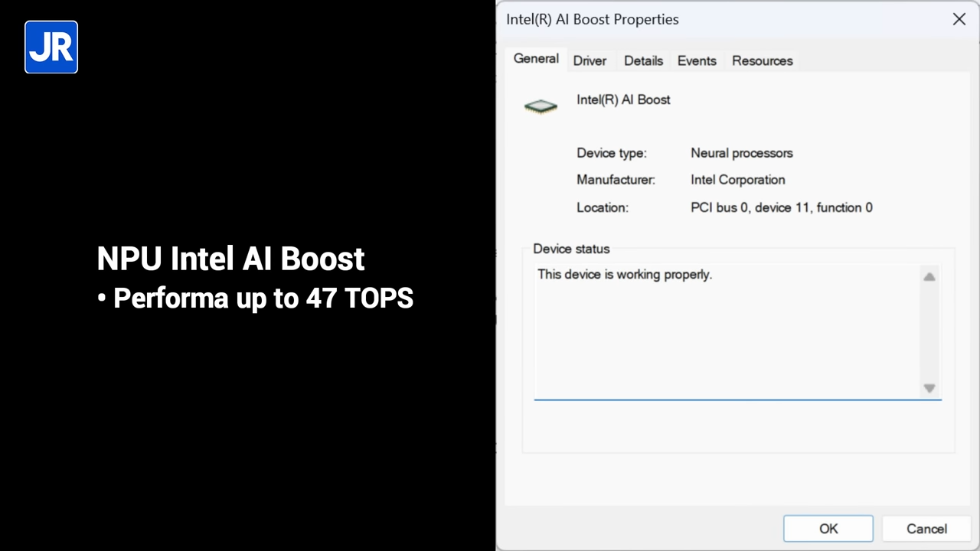Switch to the Driver tab

(590, 60)
